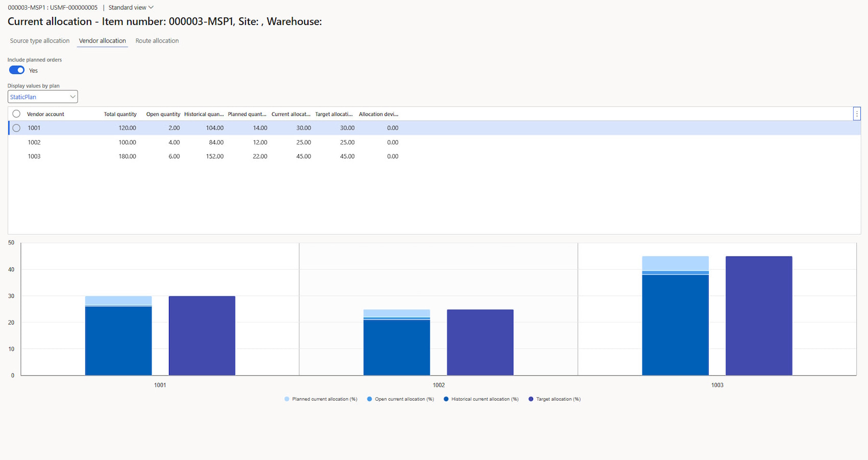Toggle Open current allocation legend swatch
This screenshot has height=460, width=868.
(x=370, y=399)
